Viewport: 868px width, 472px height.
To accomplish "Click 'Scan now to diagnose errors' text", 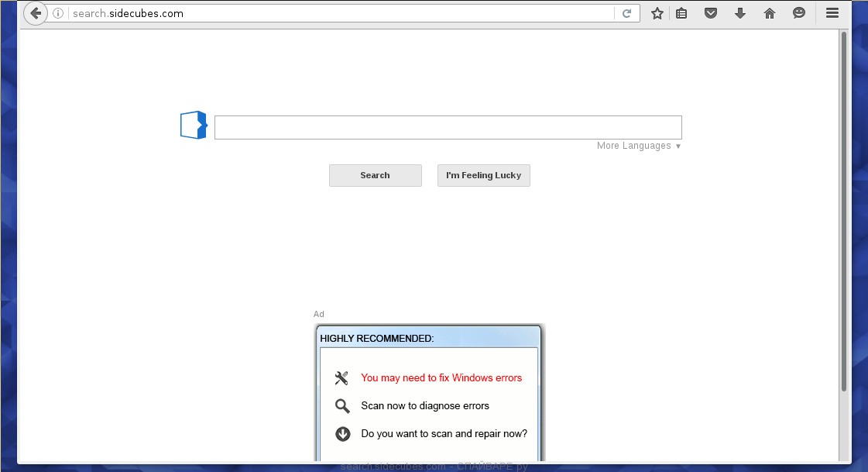I will [x=425, y=406].
